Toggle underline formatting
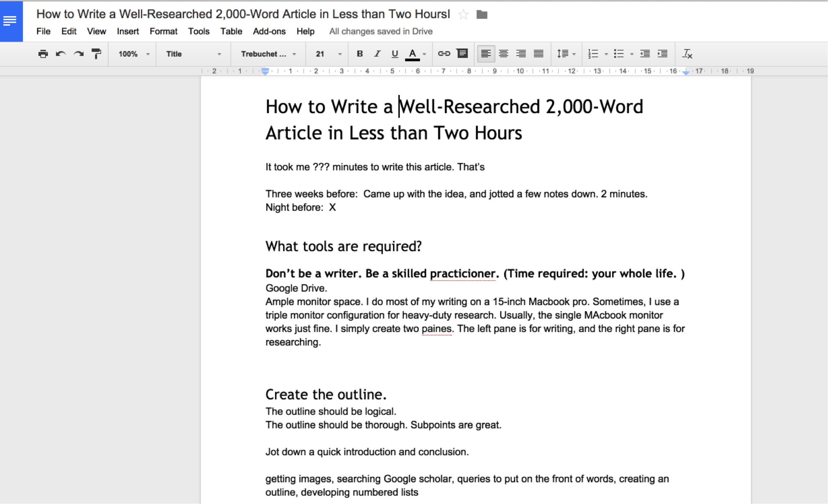 pos(394,54)
